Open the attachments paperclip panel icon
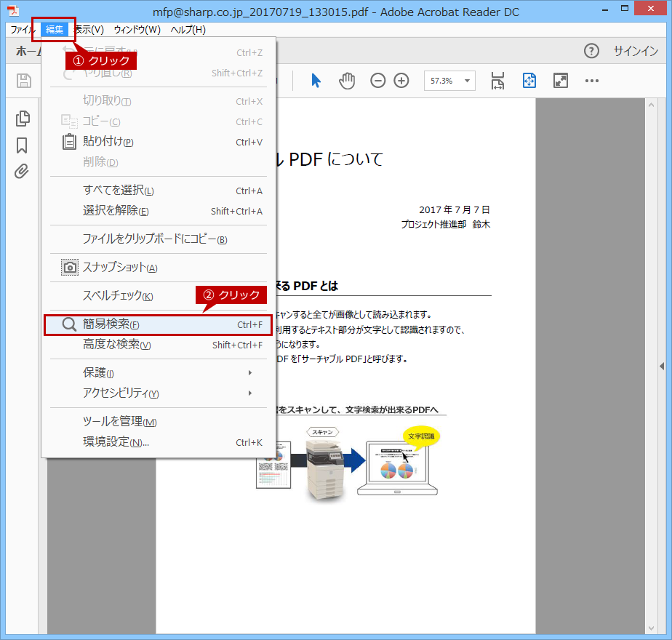 tap(21, 171)
